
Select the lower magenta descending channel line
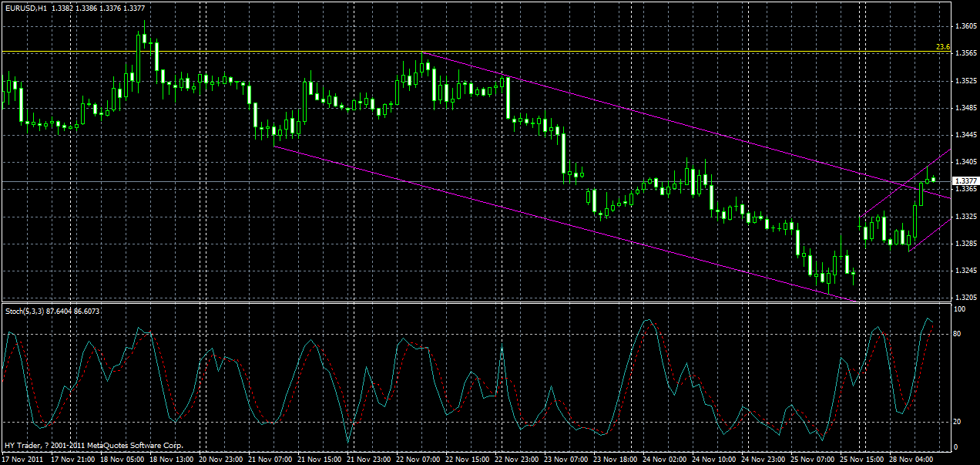(x=566, y=224)
